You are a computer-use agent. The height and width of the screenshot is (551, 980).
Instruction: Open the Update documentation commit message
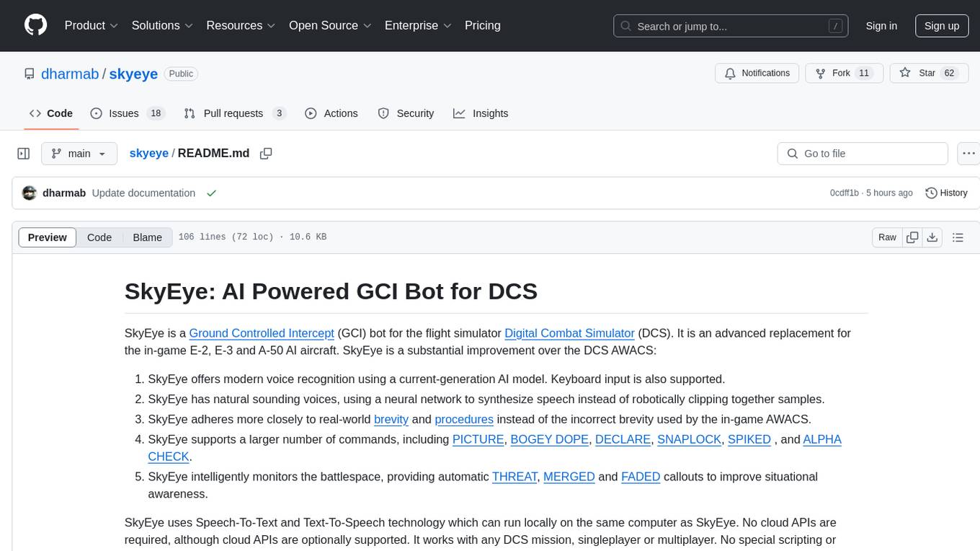[x=143, y=193]
